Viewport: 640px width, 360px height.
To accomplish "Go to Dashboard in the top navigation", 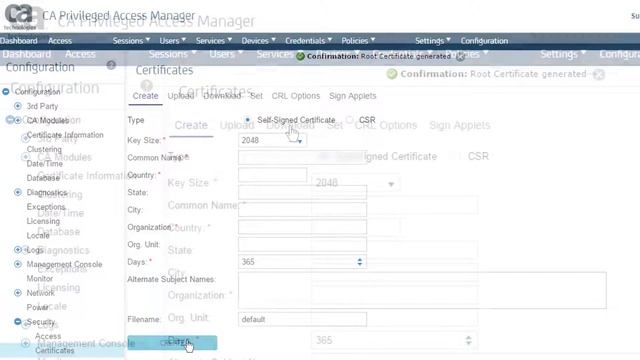I will pyautogui.click(x=19, y=41).
